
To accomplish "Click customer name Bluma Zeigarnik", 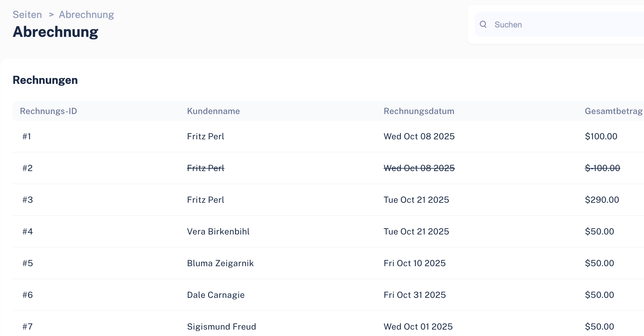I will click(220, 263).
